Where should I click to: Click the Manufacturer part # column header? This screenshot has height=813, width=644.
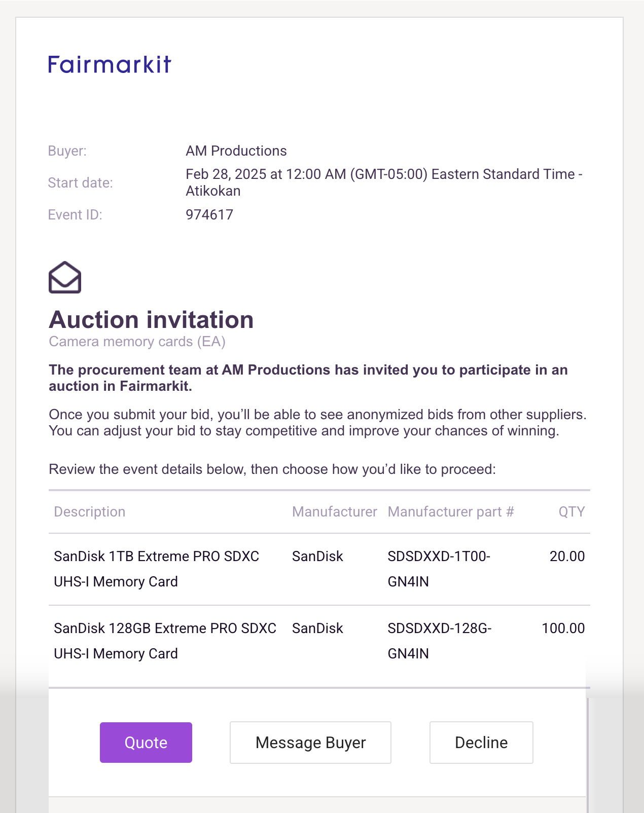451,512
